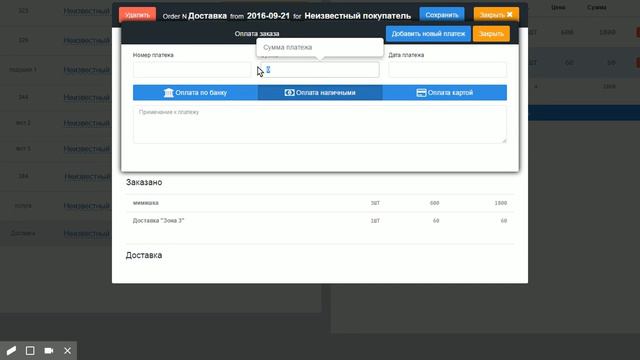The height and width of the screenshot is (360, 640).
Task: Select the Оплата картой tab
Action: (x=444, y=93)
